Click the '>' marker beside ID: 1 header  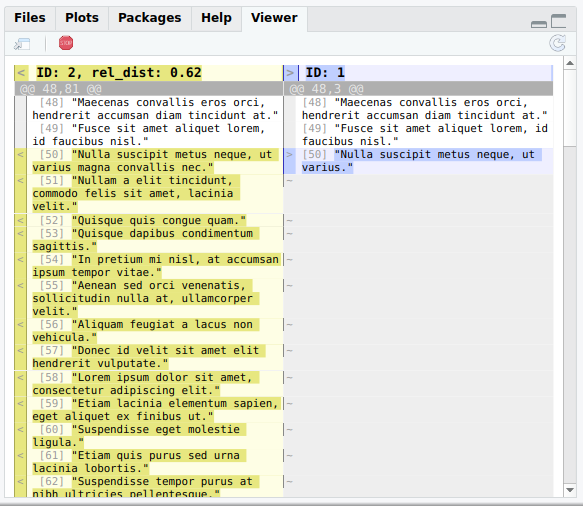(290, 72)
